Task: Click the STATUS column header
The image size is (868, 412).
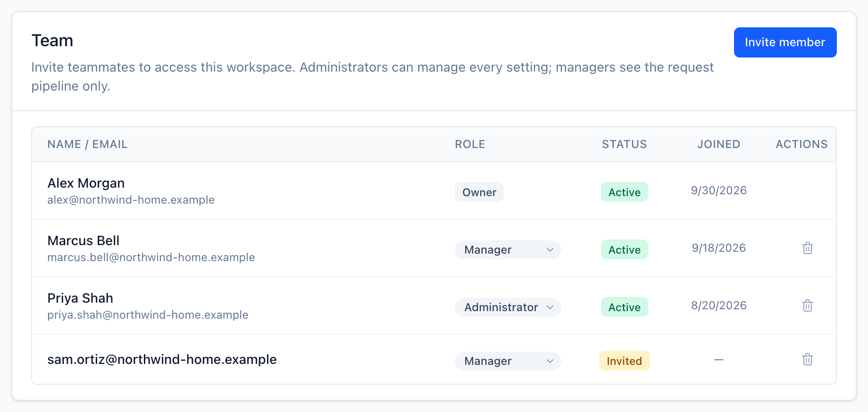Action: click(624, 144)
